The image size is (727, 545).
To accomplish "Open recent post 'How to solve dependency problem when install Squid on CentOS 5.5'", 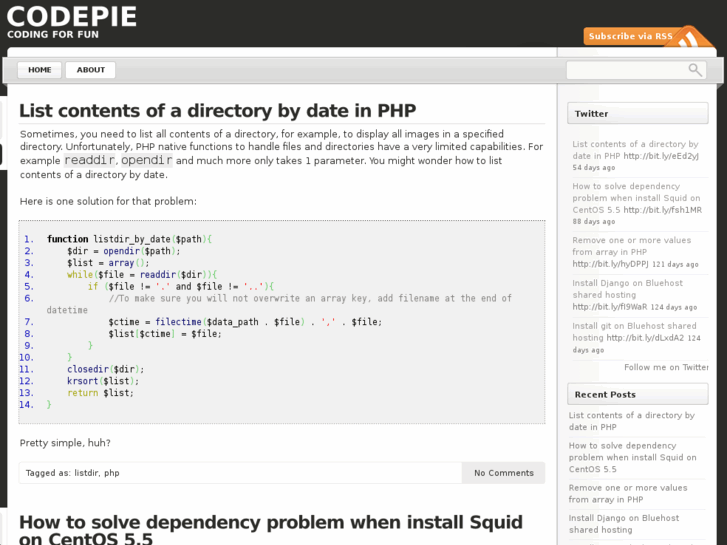I will [632, 457].
